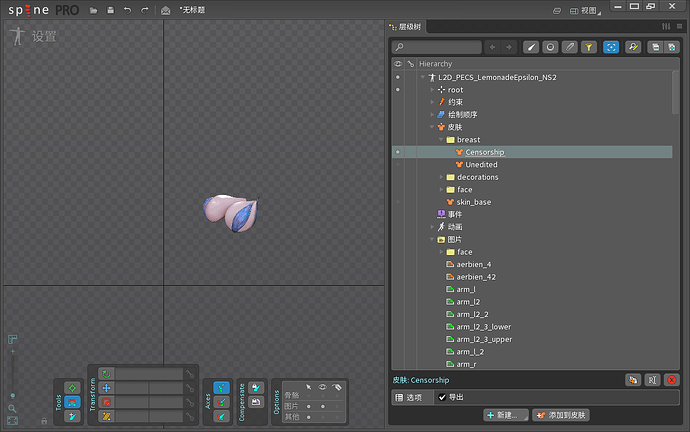Select the Scale transform tool
The height and width of the screenshot is (432, 690).
coord(106,402)
